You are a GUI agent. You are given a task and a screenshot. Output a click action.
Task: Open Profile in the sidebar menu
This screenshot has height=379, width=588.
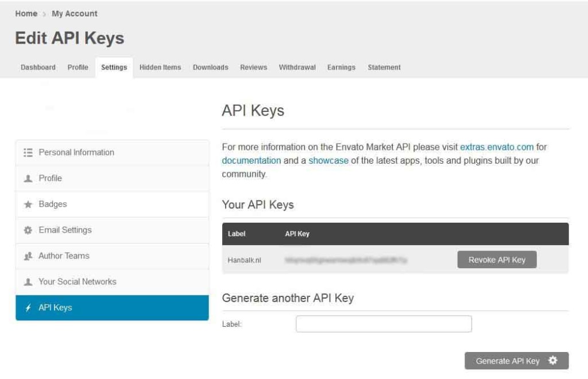click(112, 179)
